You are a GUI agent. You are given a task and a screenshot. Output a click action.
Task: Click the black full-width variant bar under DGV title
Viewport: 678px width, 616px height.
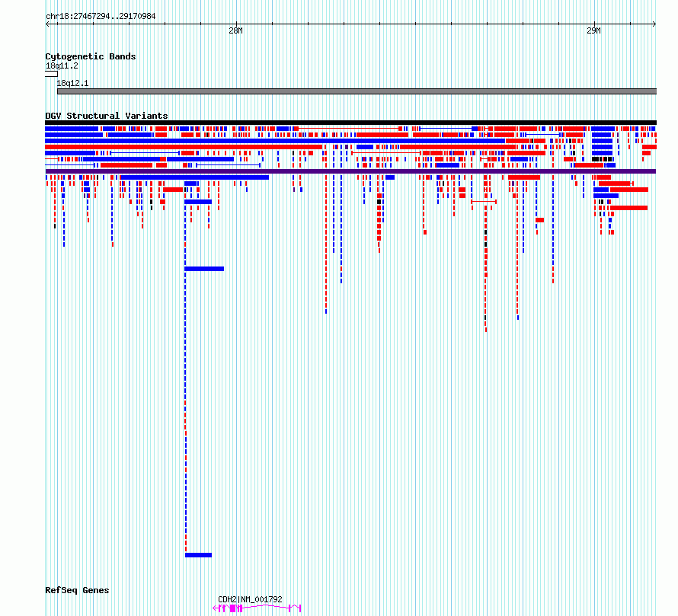(x=350, y=123)
